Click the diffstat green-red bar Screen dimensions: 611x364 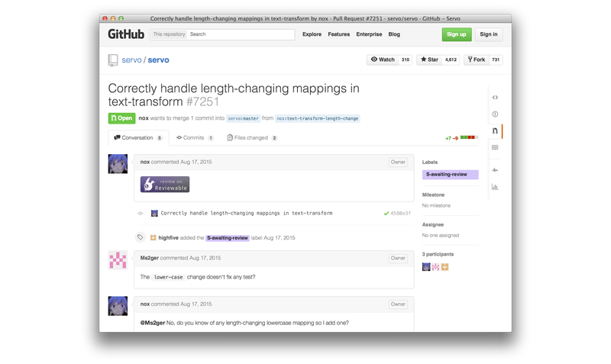click(x=469, y=137)
